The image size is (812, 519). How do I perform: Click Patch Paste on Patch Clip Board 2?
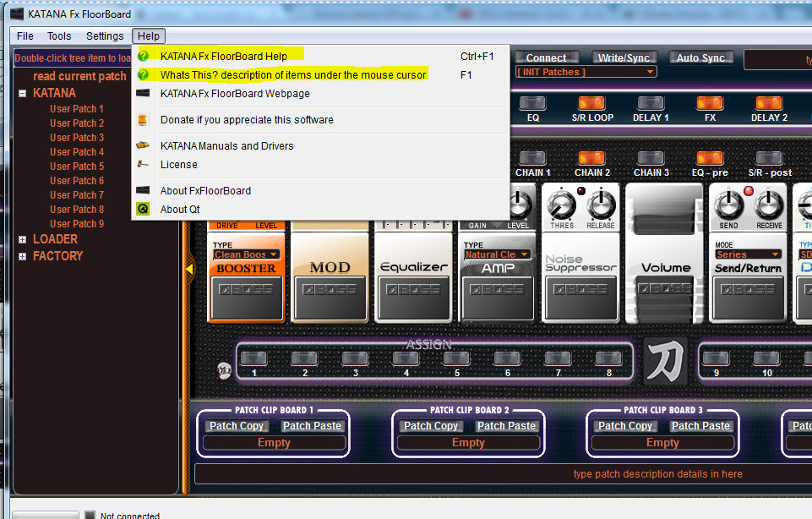506,426
